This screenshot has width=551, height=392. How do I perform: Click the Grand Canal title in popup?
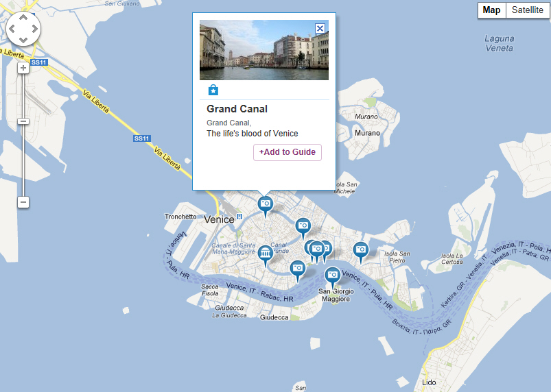pyautogui.click(x=237, y=109)
